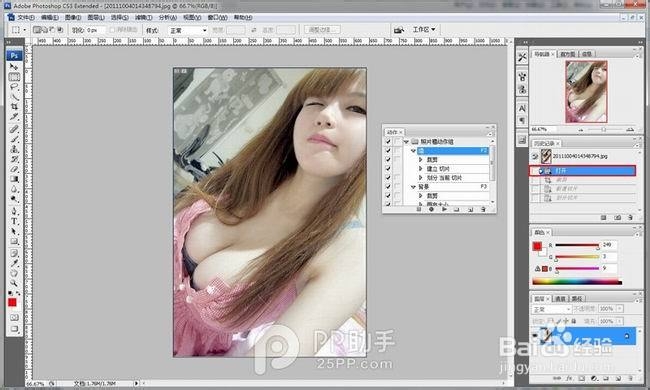Select the Eyedropper tool

14,263
